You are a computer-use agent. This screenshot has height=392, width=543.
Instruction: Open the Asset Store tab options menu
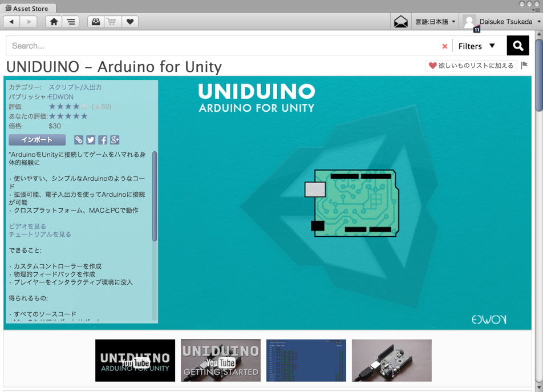[537, 10]
